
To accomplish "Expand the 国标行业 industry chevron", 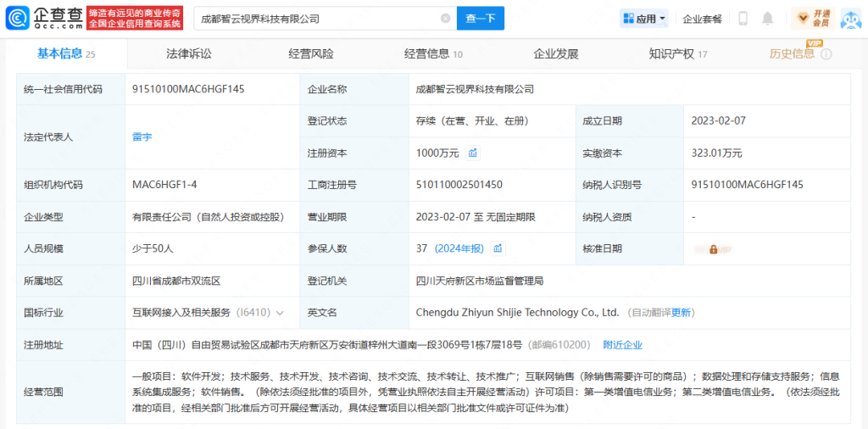I will pos(280,313).
